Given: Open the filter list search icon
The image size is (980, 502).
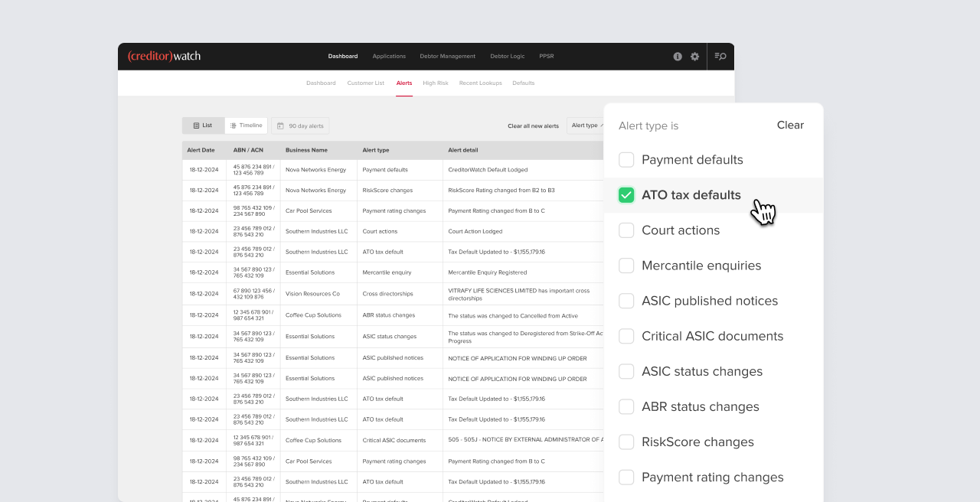Looking at the screenshot, I should [720, 56].
